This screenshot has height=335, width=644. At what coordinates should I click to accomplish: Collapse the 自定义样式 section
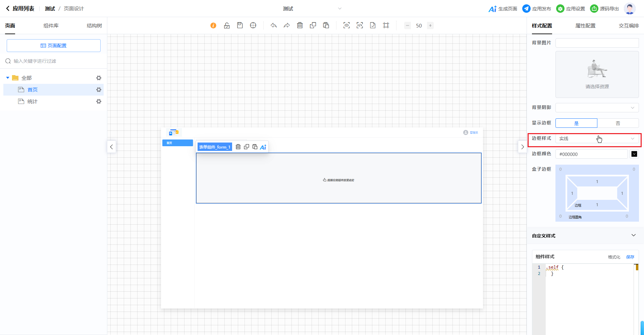click(633, 235)
